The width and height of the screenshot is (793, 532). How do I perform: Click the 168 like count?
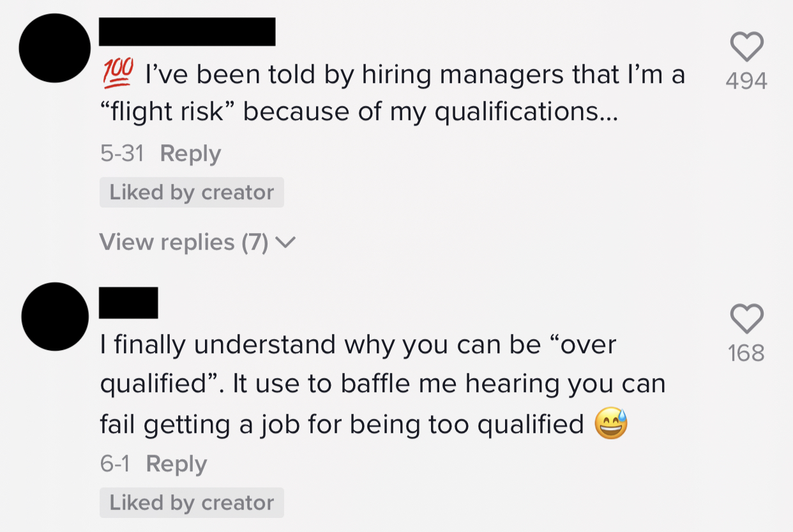pos(746,353)
